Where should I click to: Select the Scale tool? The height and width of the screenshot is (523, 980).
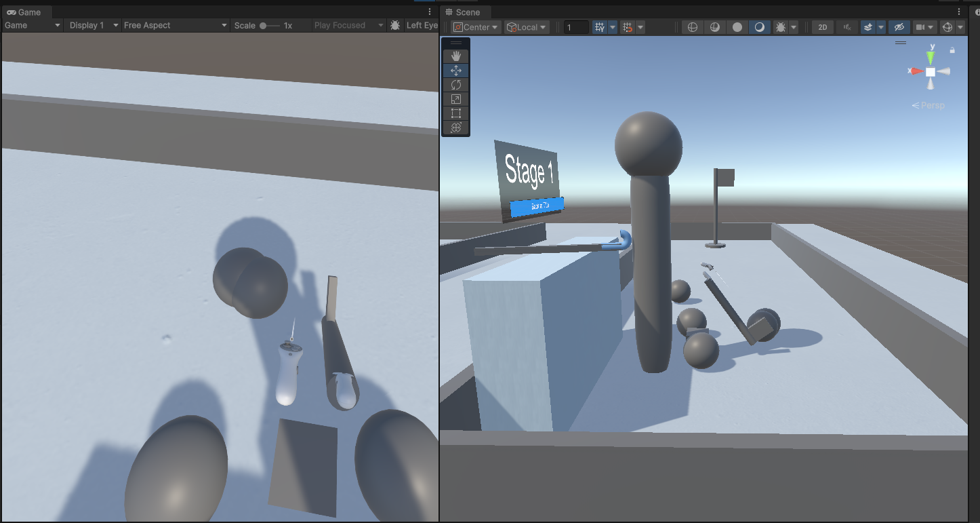(x=455, y=99)
